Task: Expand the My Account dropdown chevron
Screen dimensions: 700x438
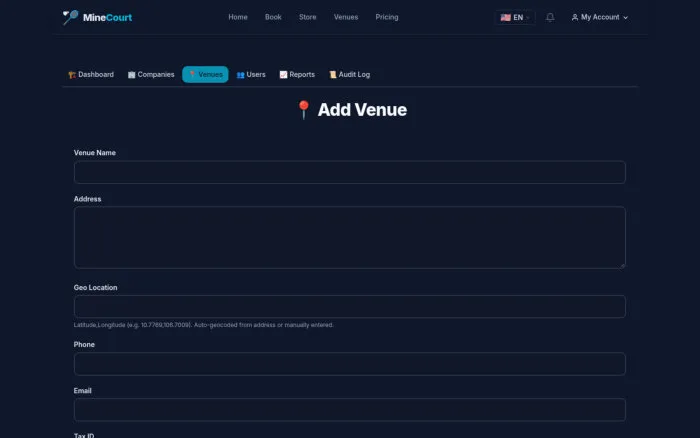Action: point(625,18)
